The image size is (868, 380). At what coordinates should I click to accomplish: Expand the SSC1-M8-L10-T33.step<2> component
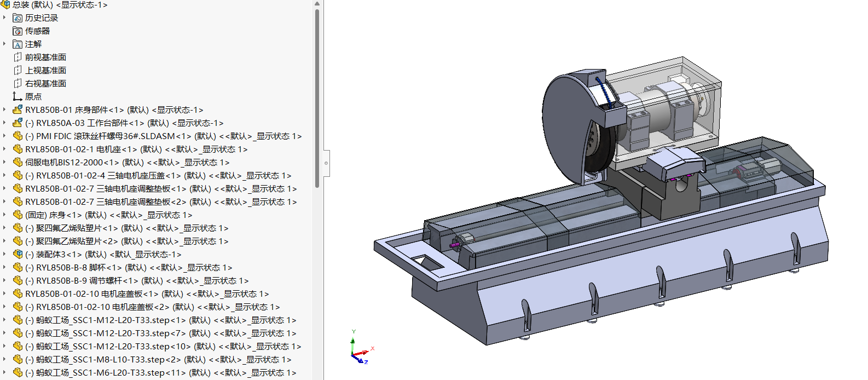[4, 359]
